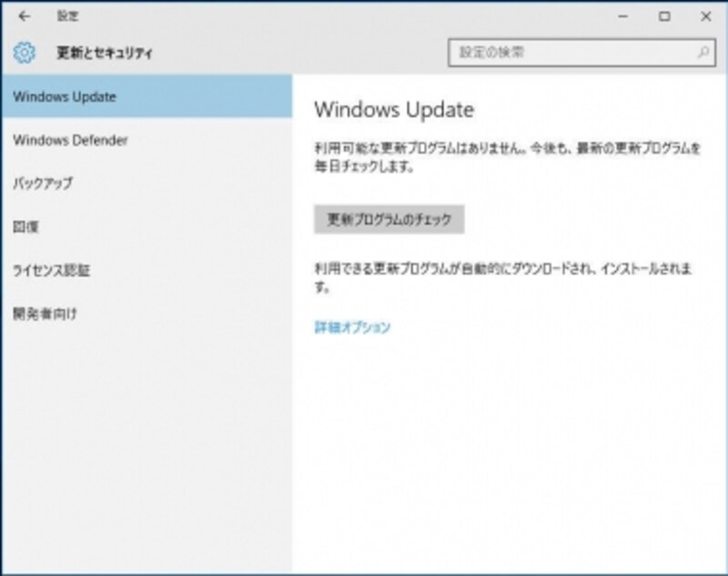Open the 開発者向け section
This screenshot has width=728, height=576.
point(147,314)
